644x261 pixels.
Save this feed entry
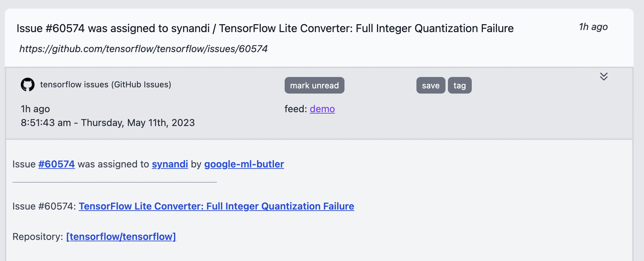(x=431, y=85)
